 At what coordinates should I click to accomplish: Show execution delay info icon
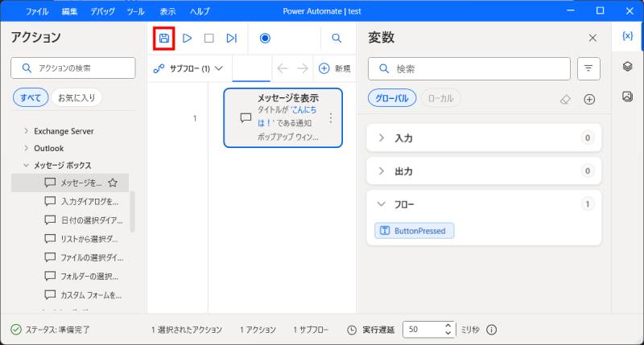(492, 330)
